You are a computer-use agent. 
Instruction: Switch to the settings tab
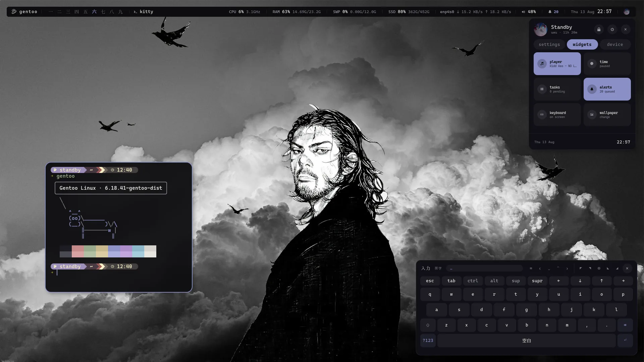tap(549, 45)
